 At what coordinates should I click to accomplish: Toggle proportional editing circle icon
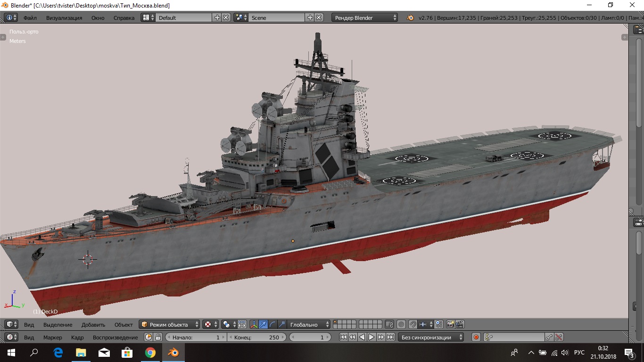tap(401, 325)
